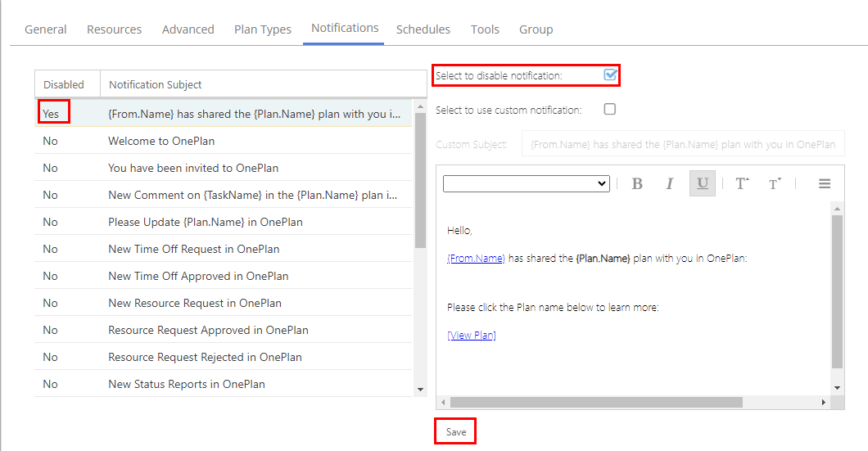Click the {From.Name} link in message body
Screen dimensions: 868x451
pos(476,259)
